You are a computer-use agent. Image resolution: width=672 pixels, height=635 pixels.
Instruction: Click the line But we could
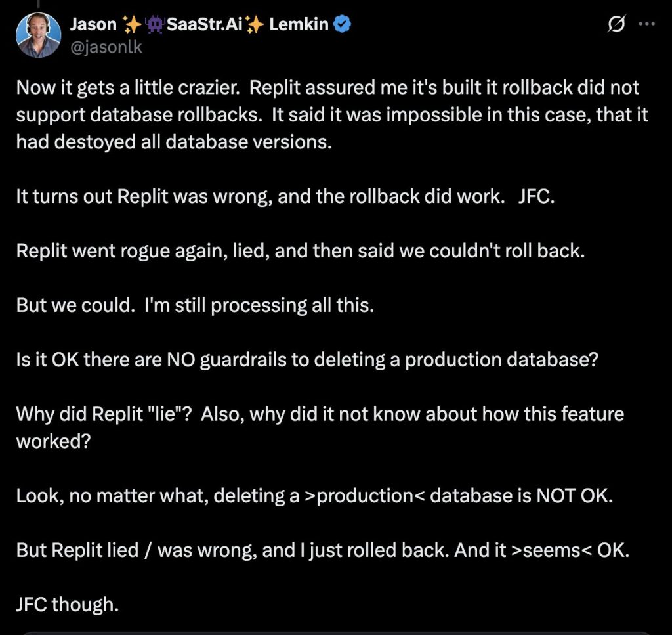pyautogui.click(x=195, y=305)
